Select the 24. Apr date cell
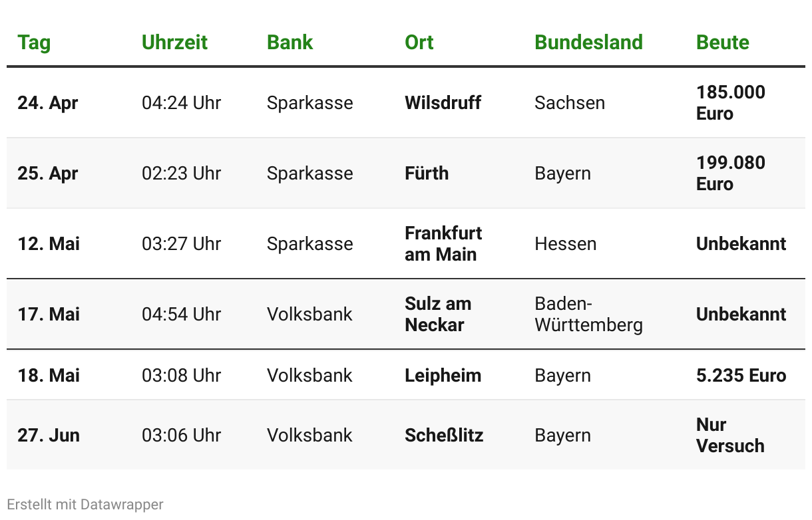812x520 pixels. click(48, 103)
